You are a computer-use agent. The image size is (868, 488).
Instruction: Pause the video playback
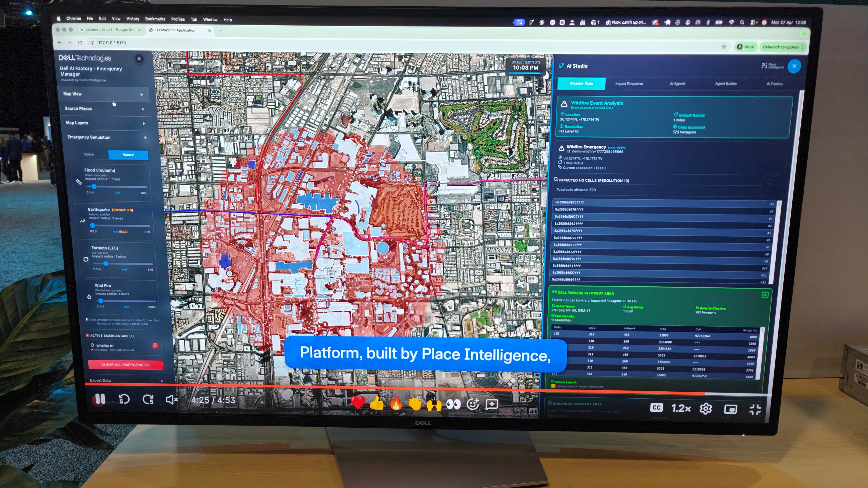[100, 399]
